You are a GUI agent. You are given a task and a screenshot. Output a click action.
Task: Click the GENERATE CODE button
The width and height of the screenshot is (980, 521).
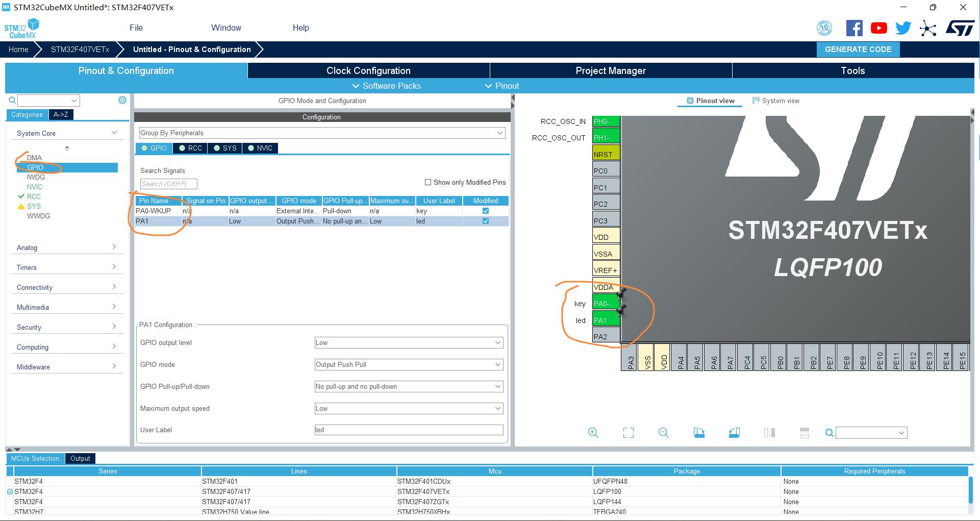(858, 49)
